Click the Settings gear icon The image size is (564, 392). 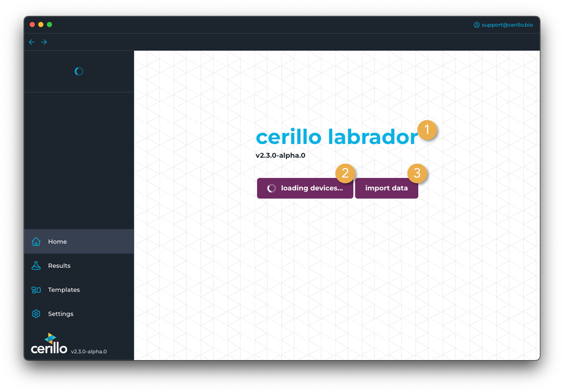coord(36,314)
